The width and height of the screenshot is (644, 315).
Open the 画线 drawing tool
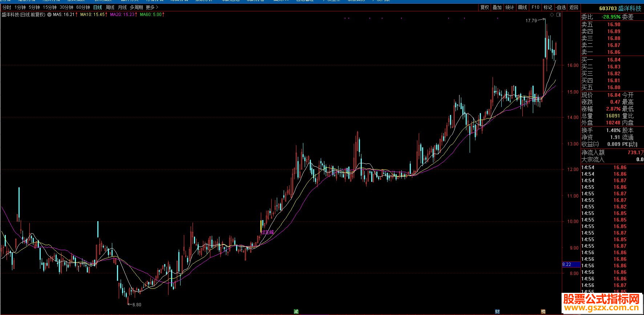pos(523,7)
